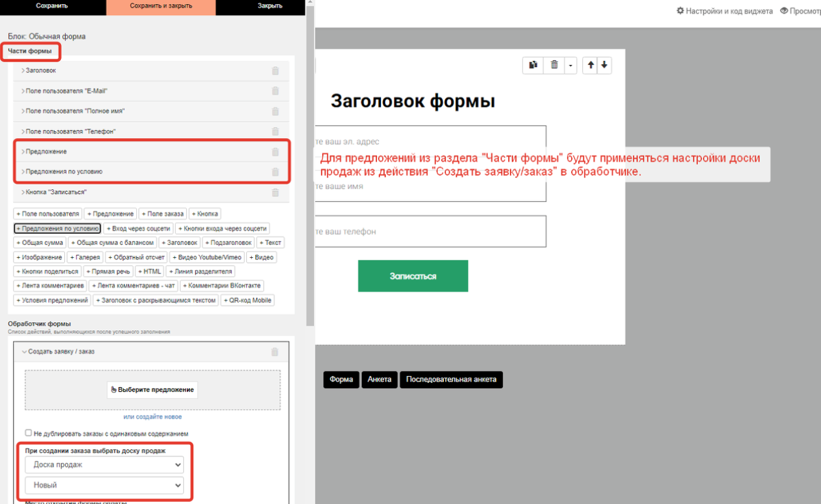Add Кнопки входа через соцсети

[x=224, y=228]
